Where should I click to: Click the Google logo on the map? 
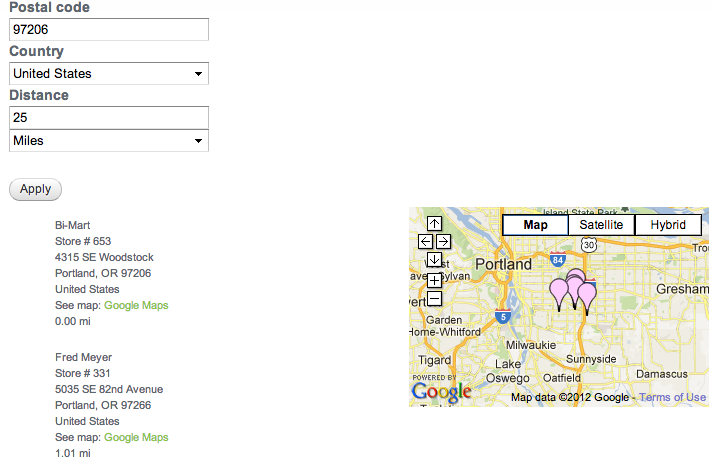441,391
